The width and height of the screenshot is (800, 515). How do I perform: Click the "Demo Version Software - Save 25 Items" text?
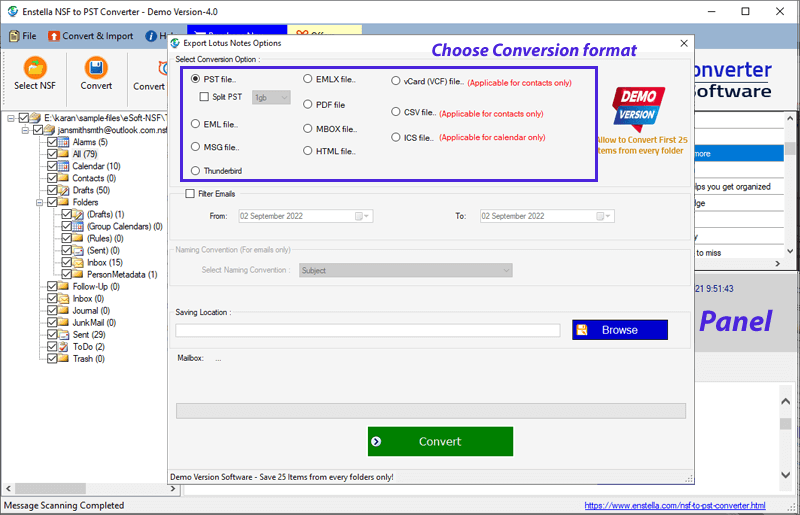tap(282, 477)
